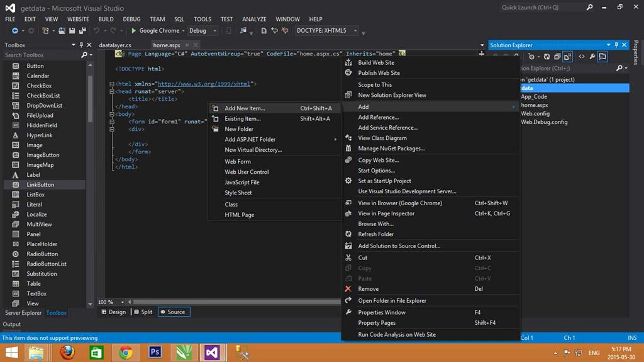Select Manage NuGet Packages in context menu
644x362 pixels.
[391, 149]
